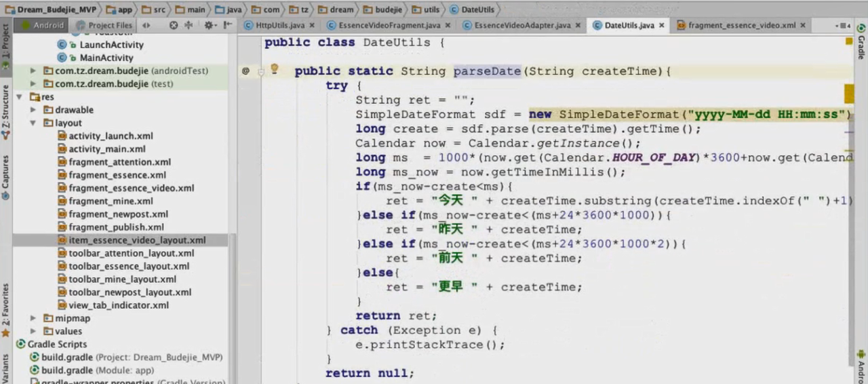Select fragment_newpost.xml file
Image resolution: width=868 pixels, height=384 pixels.
(113, 214)
